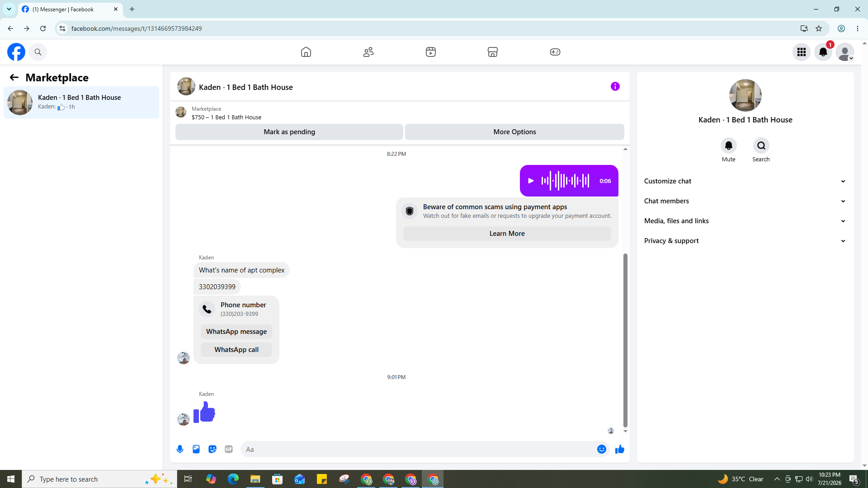
Task: Click the message input field
Action: pyautogui.click(x=418, y=449)
